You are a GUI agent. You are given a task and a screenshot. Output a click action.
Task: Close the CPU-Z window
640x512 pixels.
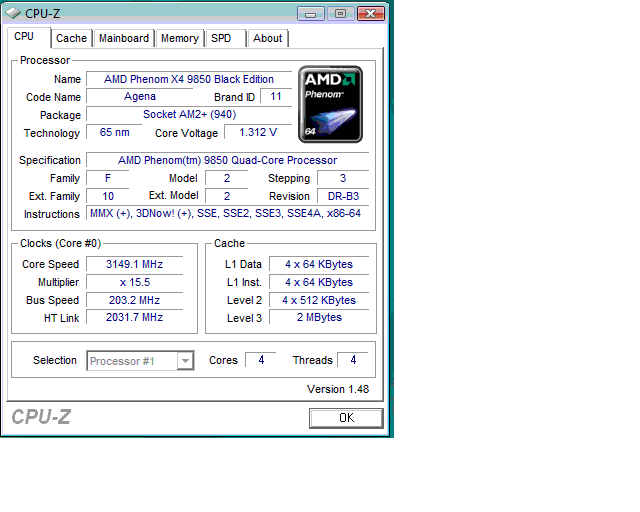[x=371, y=14]
